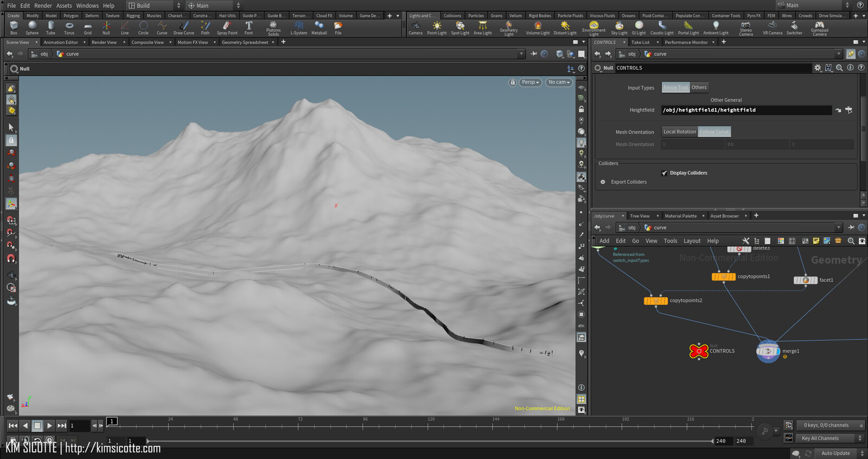This screenshot has height=459, width=868.
Task: Select the Tube shelf tool
Action: (50, 28)
